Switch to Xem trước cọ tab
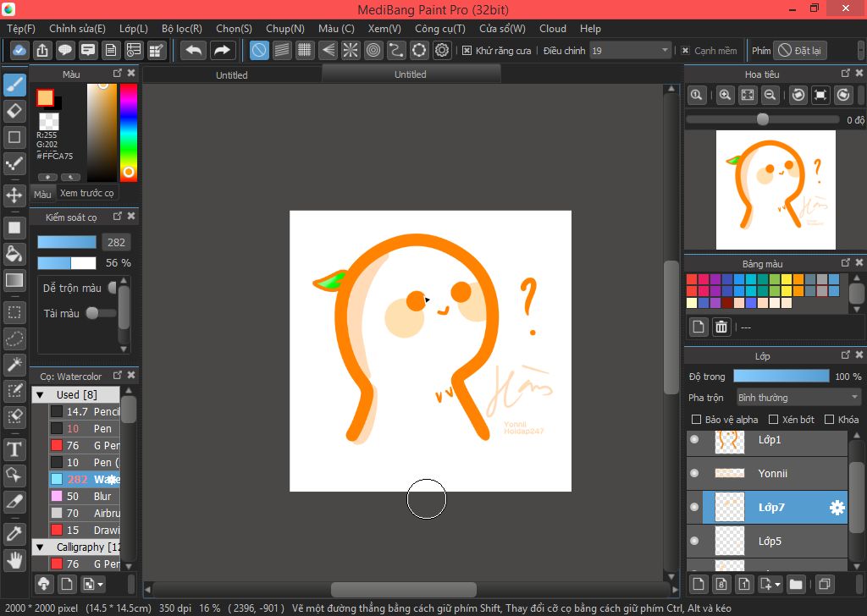867x616 pixels. (87, 193)
